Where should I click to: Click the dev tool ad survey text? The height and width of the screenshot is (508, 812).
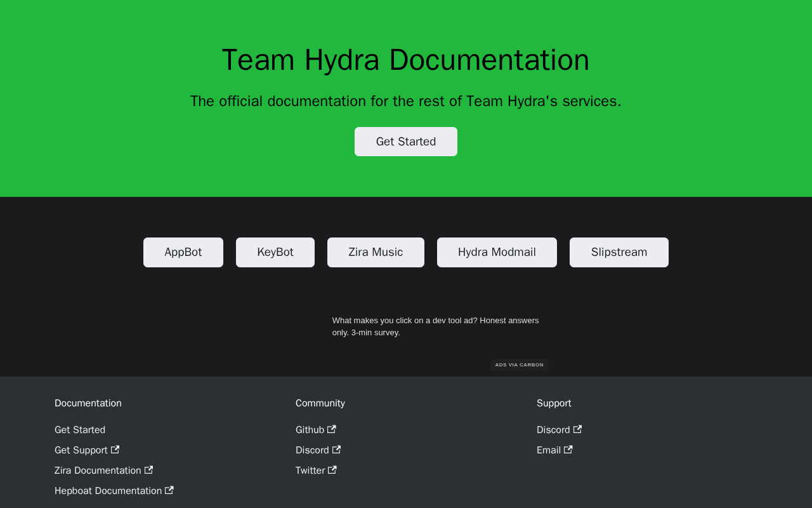pyautogui.click(x=436, y=326)
